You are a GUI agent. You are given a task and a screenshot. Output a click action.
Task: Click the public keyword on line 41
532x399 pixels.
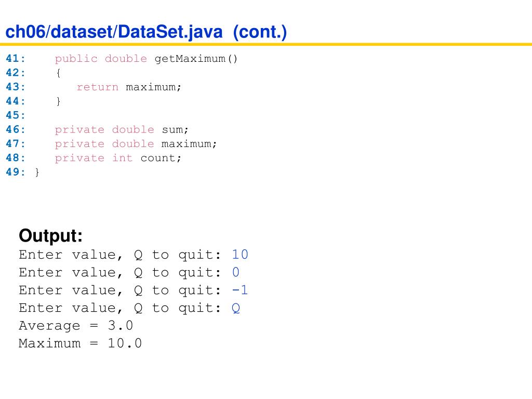76,59
